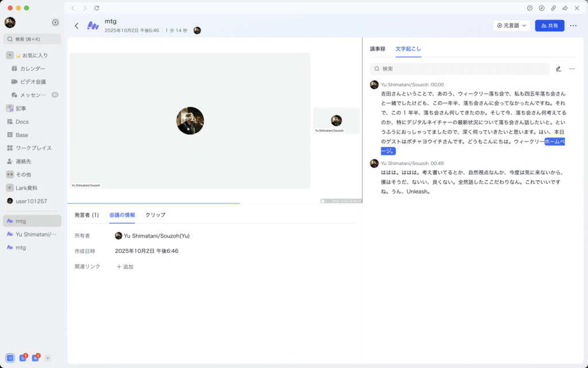Viewport: 588px width, 368px height.
Task: Open ビデオ会議 in the sidebar
Action: (x=33, y=82)
